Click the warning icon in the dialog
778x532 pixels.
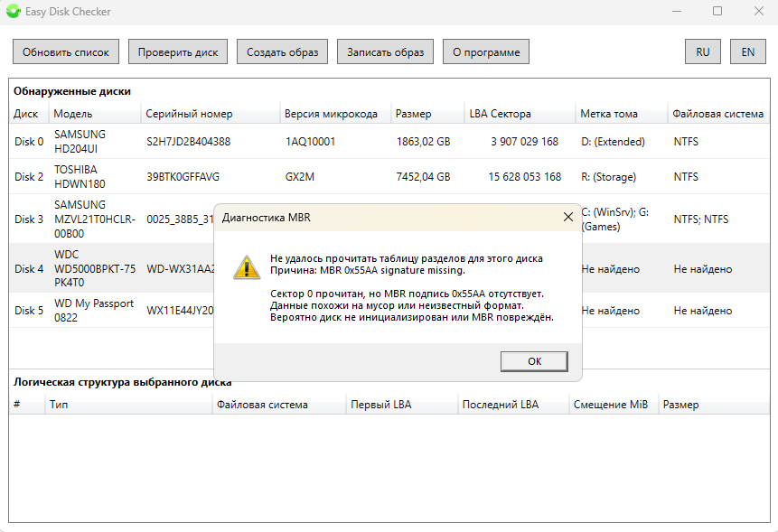(x=245, y=266)
